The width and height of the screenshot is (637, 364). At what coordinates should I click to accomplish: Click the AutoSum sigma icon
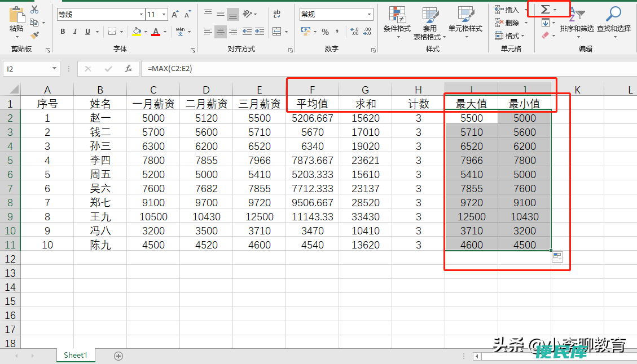pos(546,9)
